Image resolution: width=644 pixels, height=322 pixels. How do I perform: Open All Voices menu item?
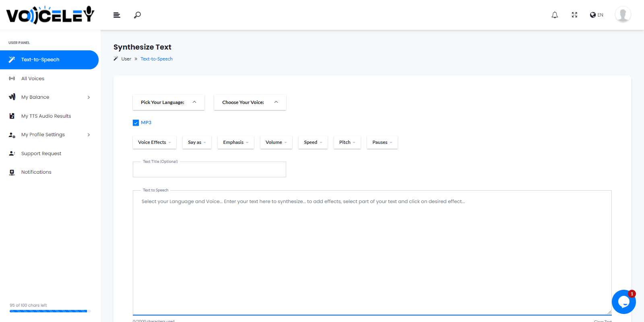tap(49, 79)
